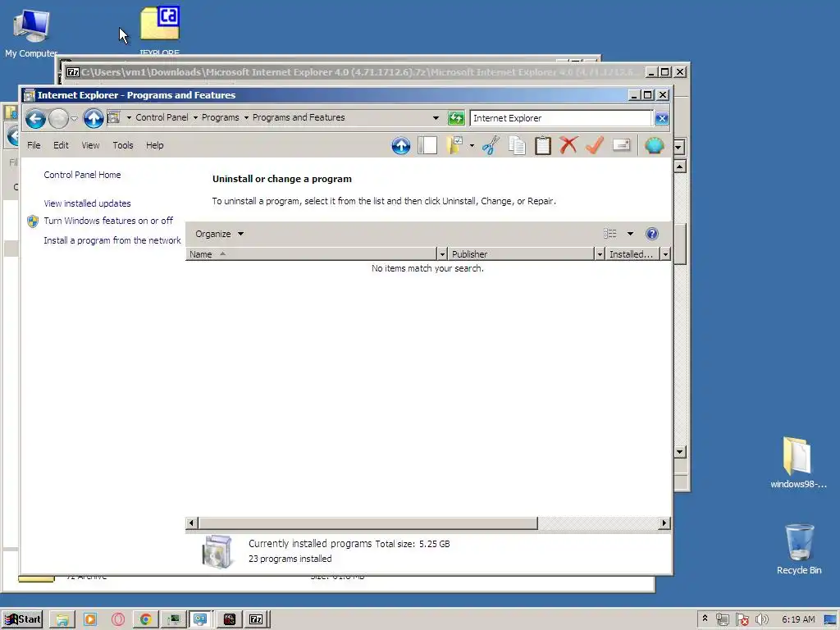Select the Recycle Bin desktop icon

[x=799, y=549]
